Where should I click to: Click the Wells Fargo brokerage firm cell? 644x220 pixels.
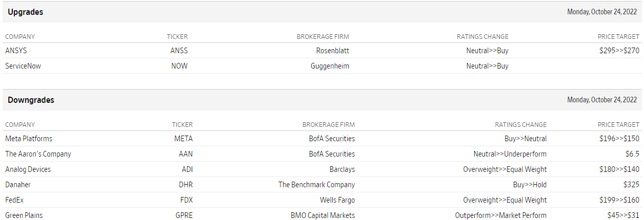click(337, 200)
